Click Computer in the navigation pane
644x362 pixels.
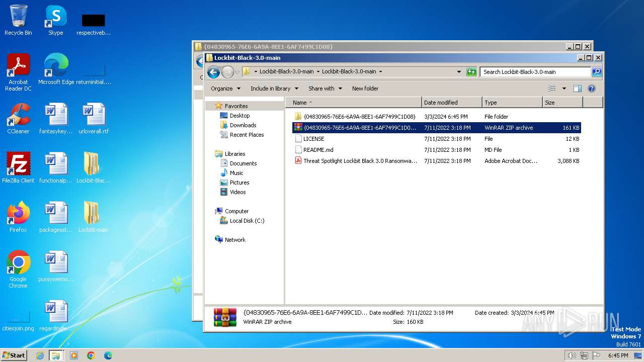pyautogui.click(x=236, y=211)
